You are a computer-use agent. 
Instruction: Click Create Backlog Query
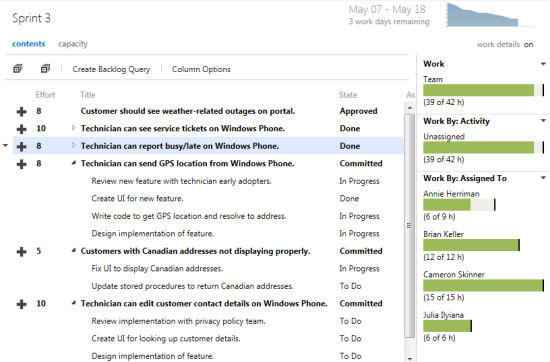click(111, 69)
